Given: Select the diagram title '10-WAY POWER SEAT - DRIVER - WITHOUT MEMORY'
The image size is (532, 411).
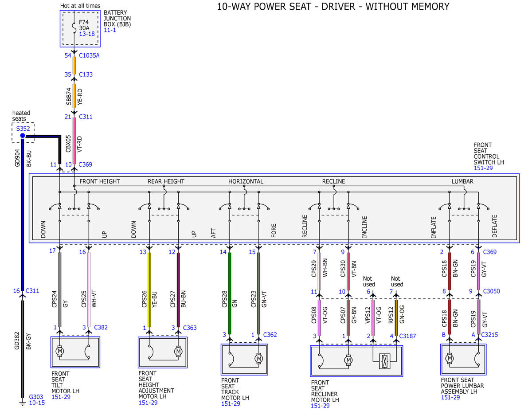Looking at the screenshot, I should (333, 7).
